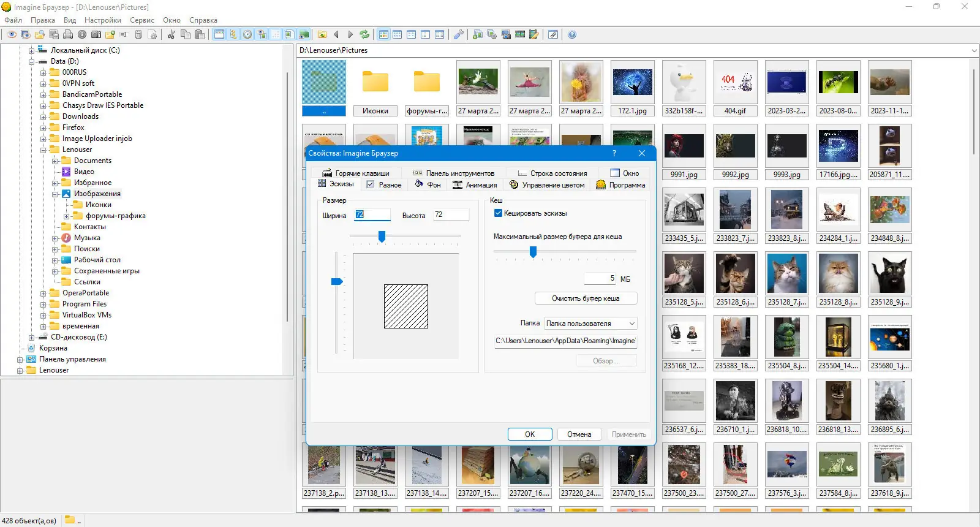
Task: Click the printer icon in the toolbar
Action: coord(68,35)
